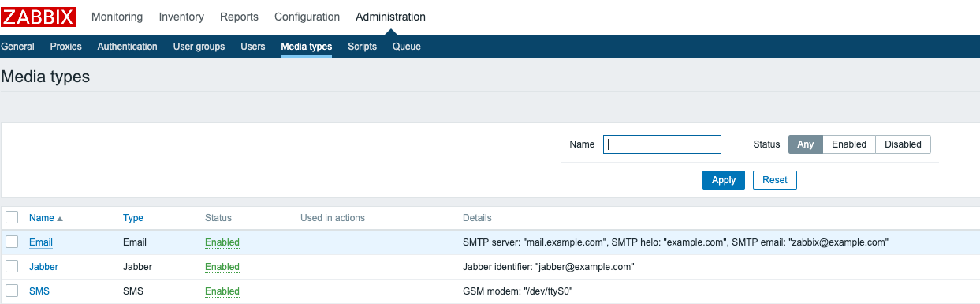980x304 pixels.
Task: Open the Queue tab
Action: (x=407, y=47)
